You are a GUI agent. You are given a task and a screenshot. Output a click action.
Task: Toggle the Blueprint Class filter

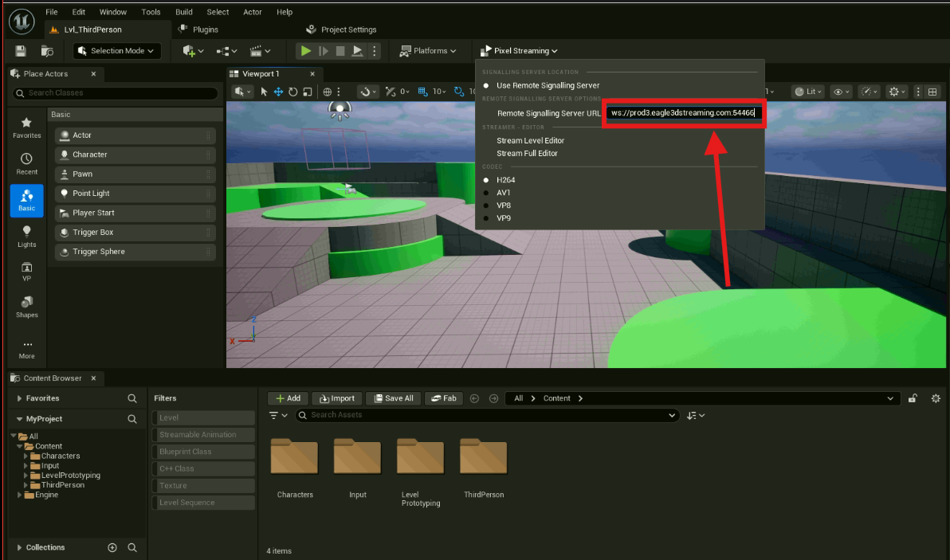tap(203, 452)
